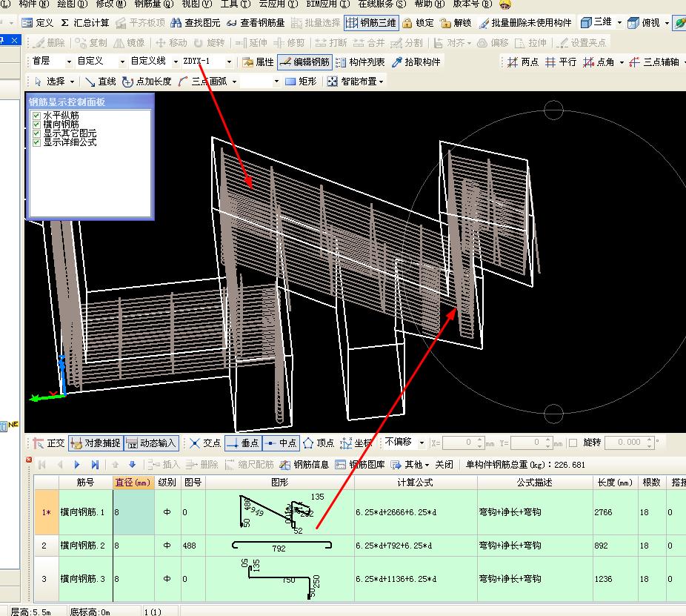This screenshot has width=686, height=616.
Task: Open 钢筋信息 rebar info
Action: click(x=304, y=465)
